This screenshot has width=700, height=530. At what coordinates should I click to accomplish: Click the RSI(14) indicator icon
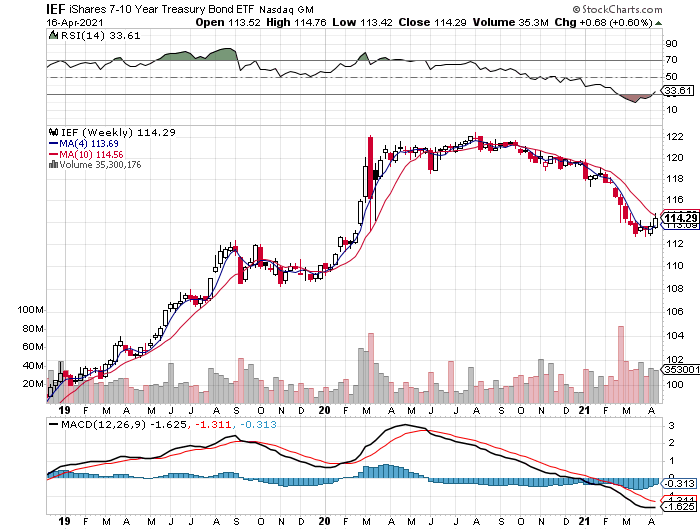53,35
